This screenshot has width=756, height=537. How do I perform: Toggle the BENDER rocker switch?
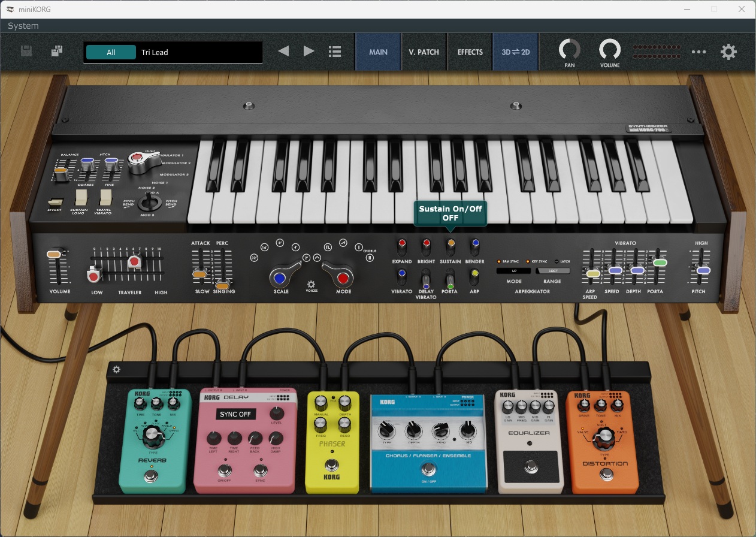[475, 245]
